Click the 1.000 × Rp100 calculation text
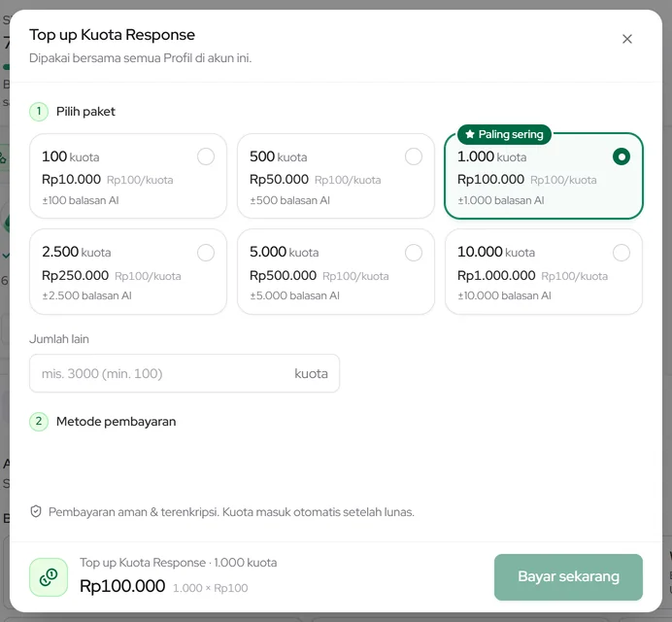The height and width of the screenshot is (622, 672). (210, 588)
